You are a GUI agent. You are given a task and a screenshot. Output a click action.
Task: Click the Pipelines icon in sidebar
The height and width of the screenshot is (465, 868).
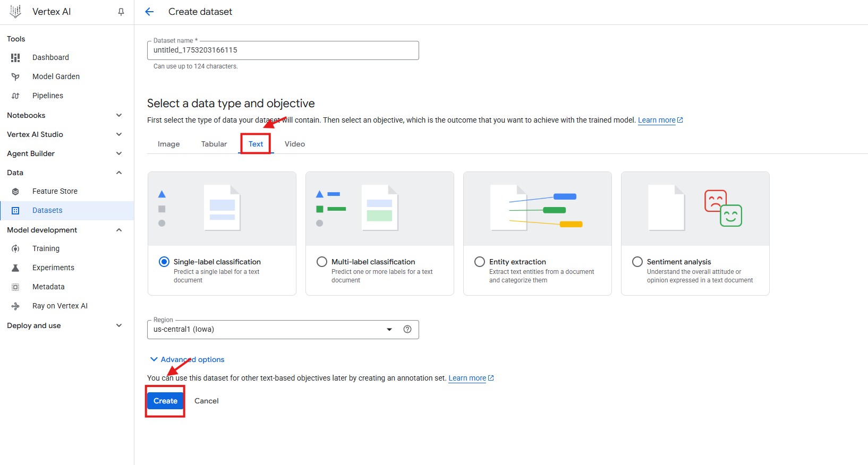point(15,96)
